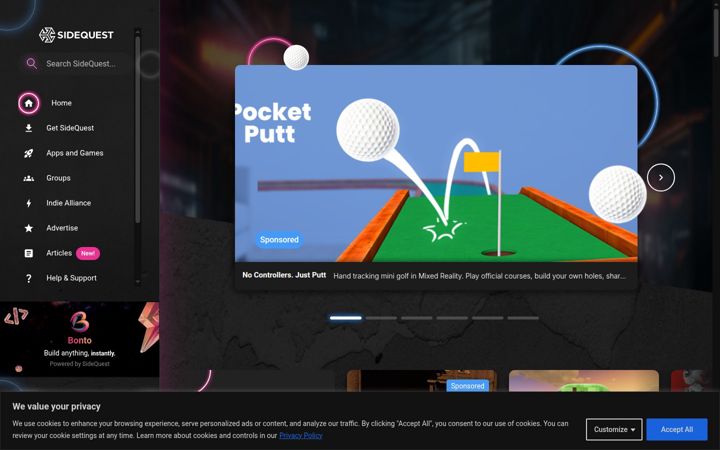Image resolution: width=720 pixels, height=450 pixels.
Task: Click the Articles document icon
Action: tap(28, 253)
